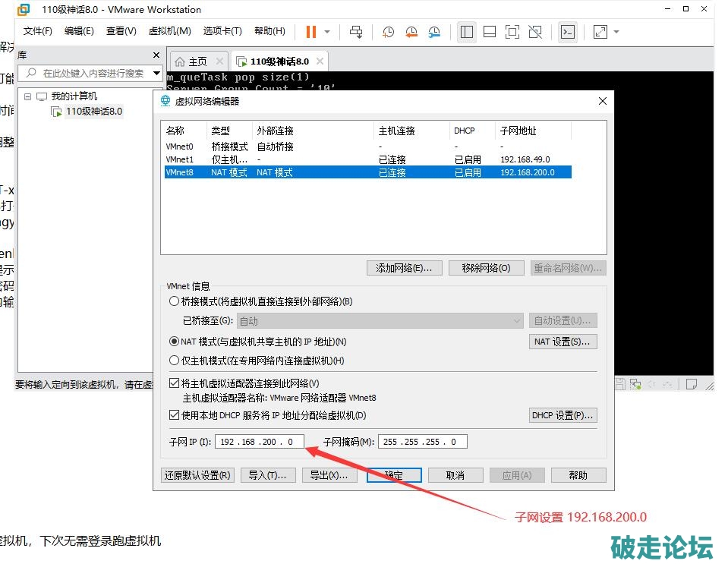Click the 子网 IP input field
728x564 pixels.
click(259, 442)
